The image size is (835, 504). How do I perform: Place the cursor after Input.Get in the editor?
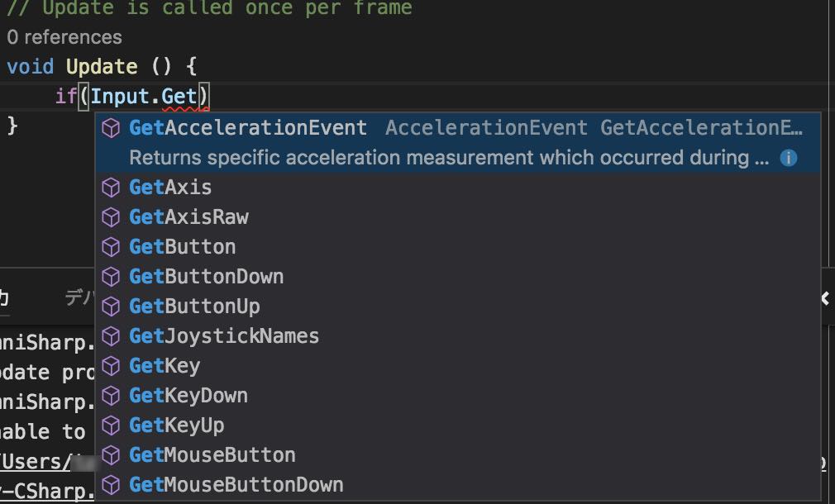[198, 97]
